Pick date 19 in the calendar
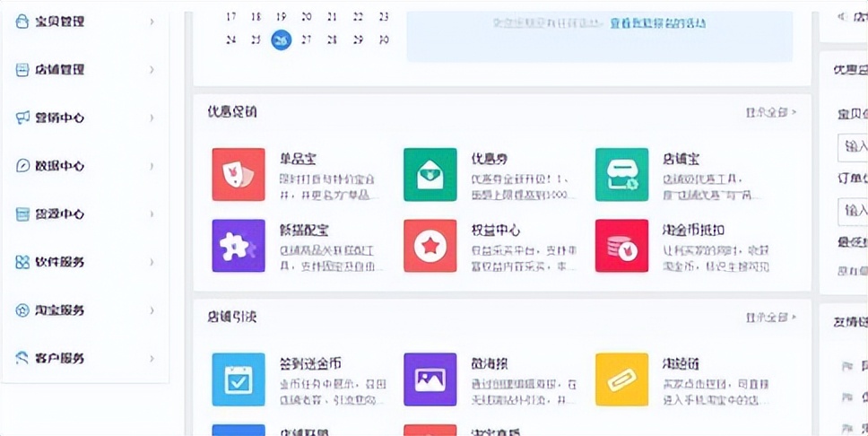 [282, 17]
